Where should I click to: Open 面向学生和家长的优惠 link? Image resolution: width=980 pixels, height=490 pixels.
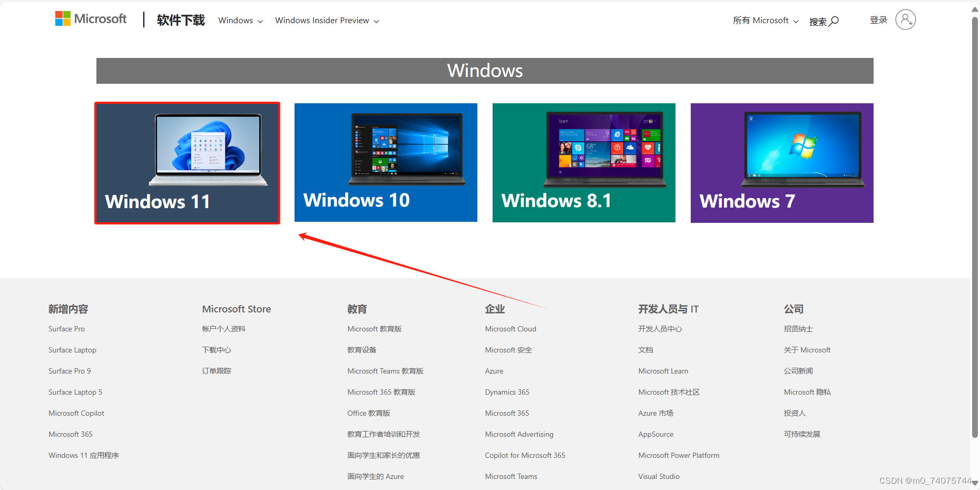tap(384, 455)
